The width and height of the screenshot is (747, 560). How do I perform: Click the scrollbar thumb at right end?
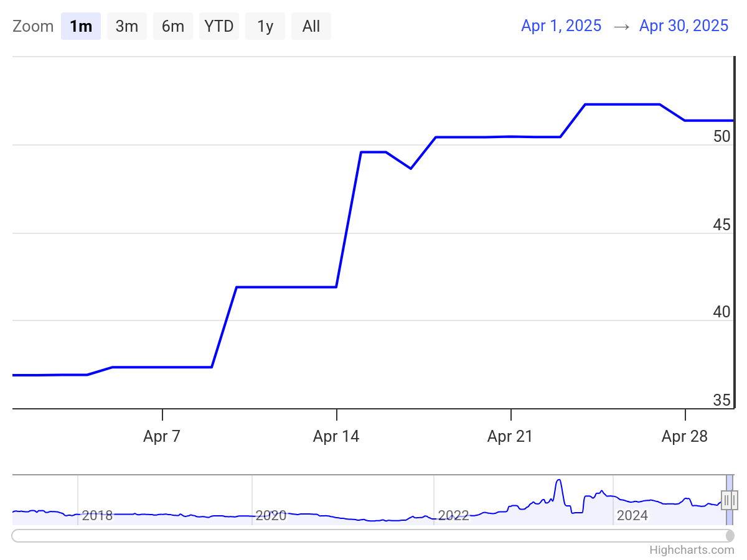click(x=730, y=536)
